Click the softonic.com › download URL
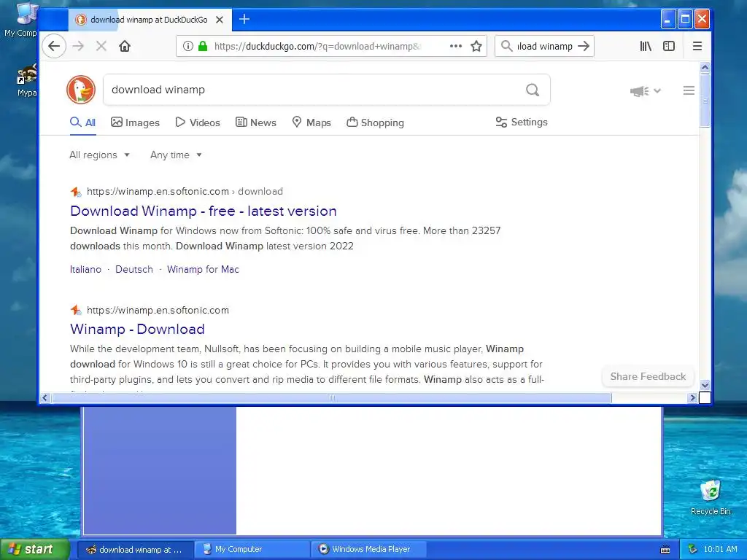This screenshot has height=560, width=747. coord(185,192)
